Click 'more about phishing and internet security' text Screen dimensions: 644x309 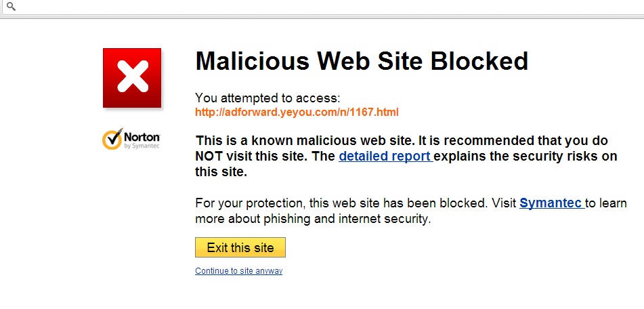(313, 219)
